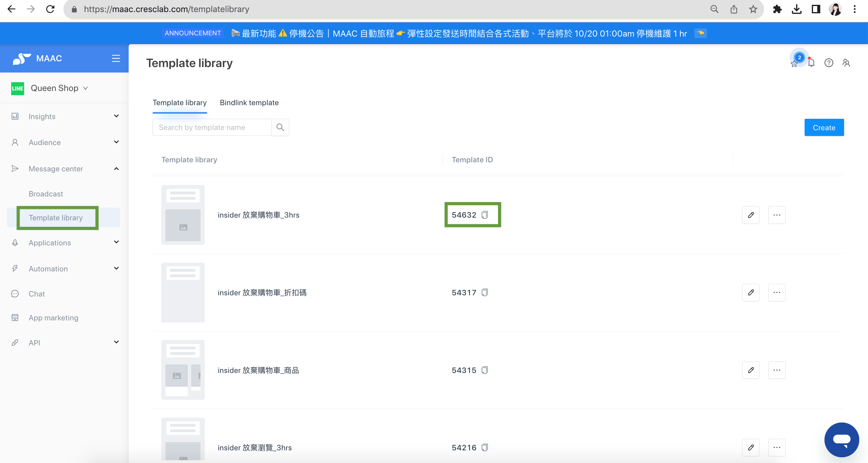Click the Template ID column header

point(472,160)
